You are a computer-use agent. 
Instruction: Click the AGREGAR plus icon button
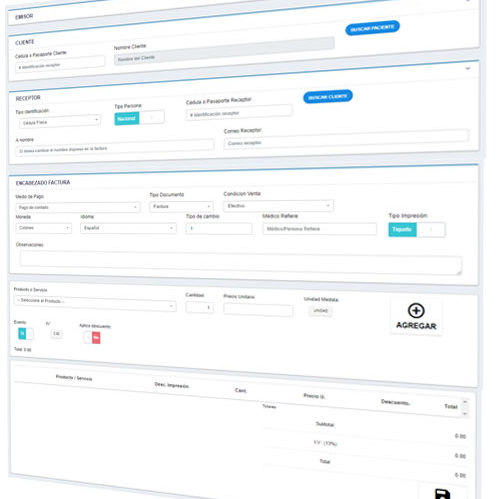[416, 317]
